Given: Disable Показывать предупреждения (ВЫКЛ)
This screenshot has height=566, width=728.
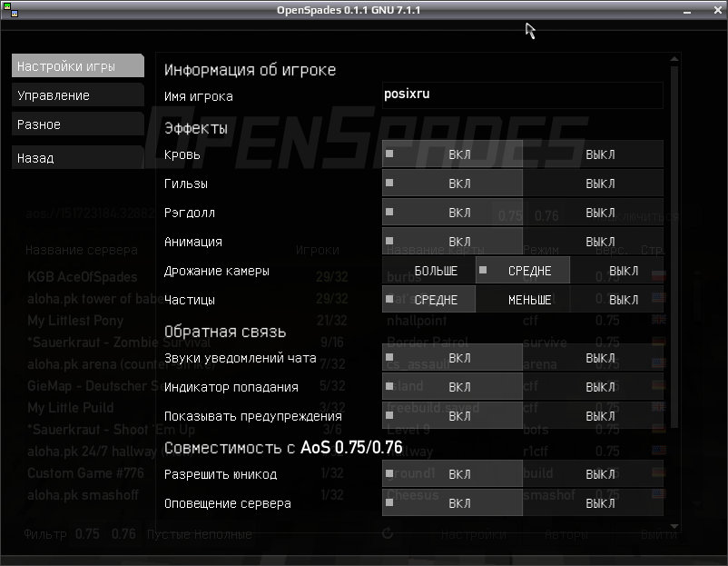Looking at the screenshot, I should tap(593, 416).
